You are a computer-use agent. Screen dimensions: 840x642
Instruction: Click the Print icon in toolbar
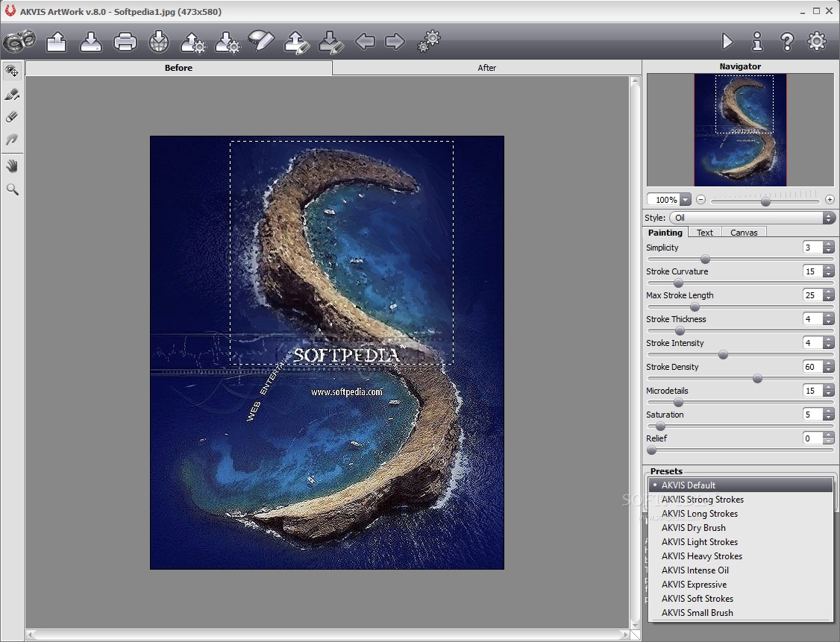(125, 41)
